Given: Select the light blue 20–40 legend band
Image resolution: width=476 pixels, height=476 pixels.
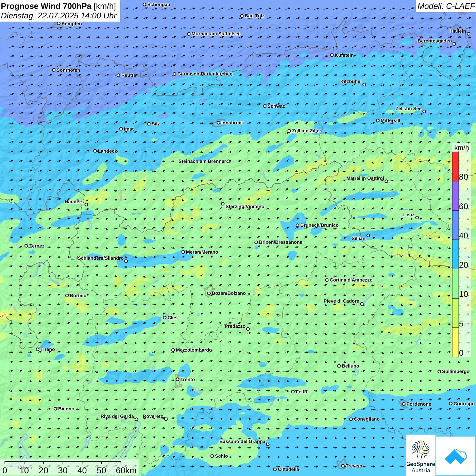Looking at the screenshot, I should point(455,254).
